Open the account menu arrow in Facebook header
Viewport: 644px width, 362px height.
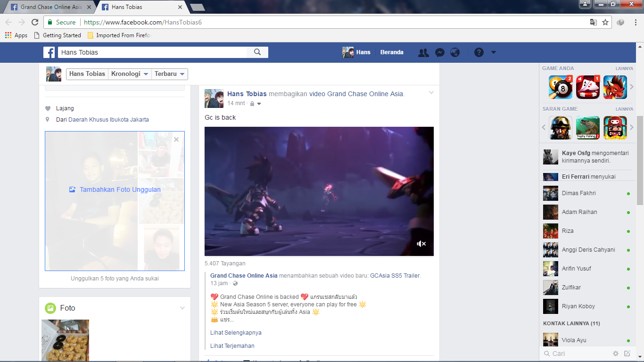[494, 52]
